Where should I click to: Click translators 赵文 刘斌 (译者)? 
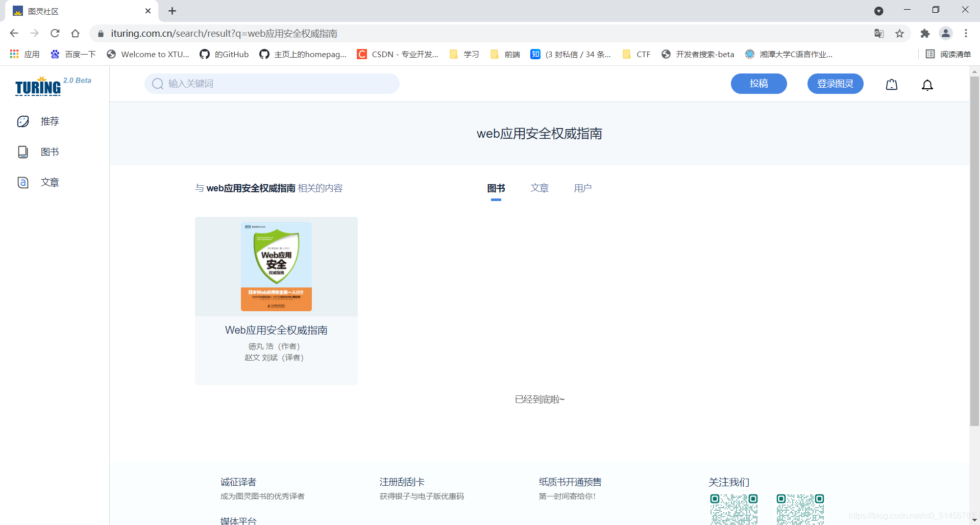[x=274, y=358]
